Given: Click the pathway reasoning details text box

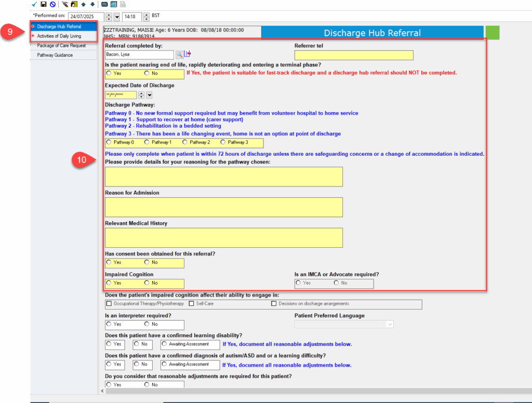Looking at the screenshot, I should click(x=224, y=177).
